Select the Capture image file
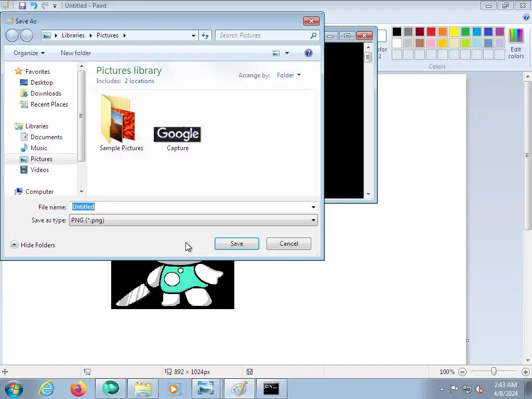The width and height of the screenshot is (532, 399). tap(178, 139)
